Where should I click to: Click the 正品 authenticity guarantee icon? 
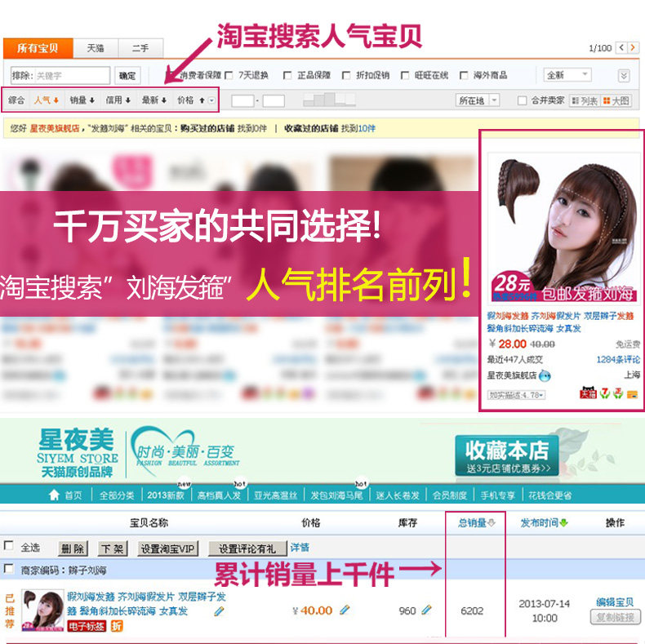pos(618,393)
